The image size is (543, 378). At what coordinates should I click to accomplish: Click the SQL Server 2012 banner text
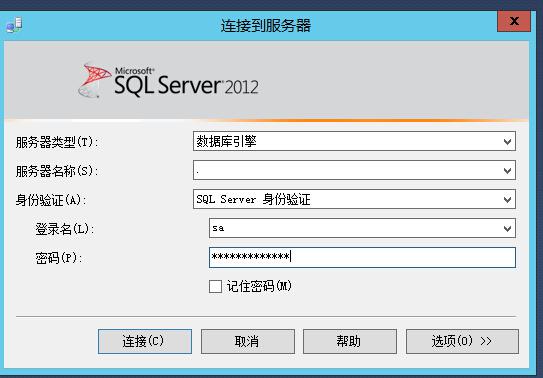(186, 81)
